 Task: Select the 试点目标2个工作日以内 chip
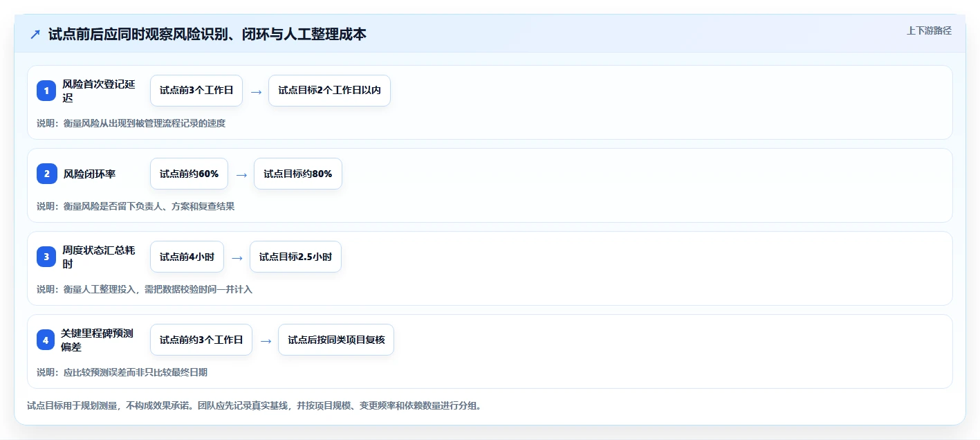[x=329, y=91]
